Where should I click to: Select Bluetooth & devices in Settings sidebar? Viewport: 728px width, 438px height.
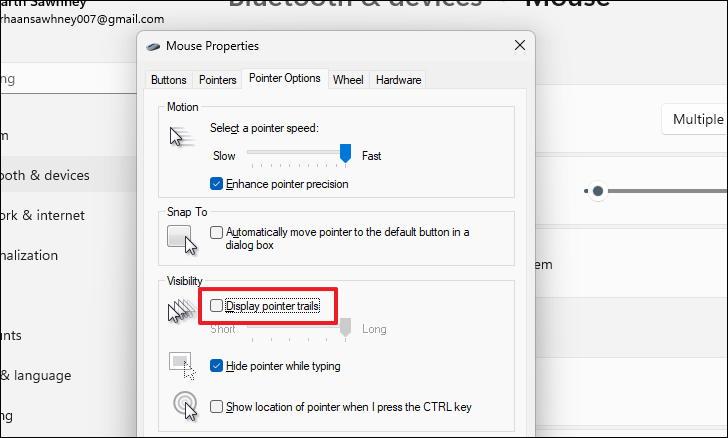pyautogui.click(x=45, y=175)
